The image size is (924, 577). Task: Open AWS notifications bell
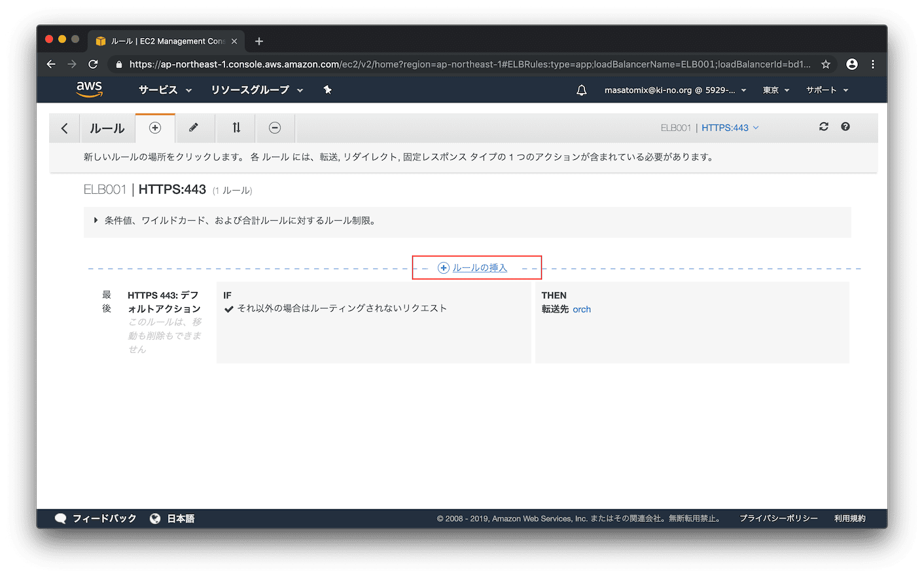(581, 90)
